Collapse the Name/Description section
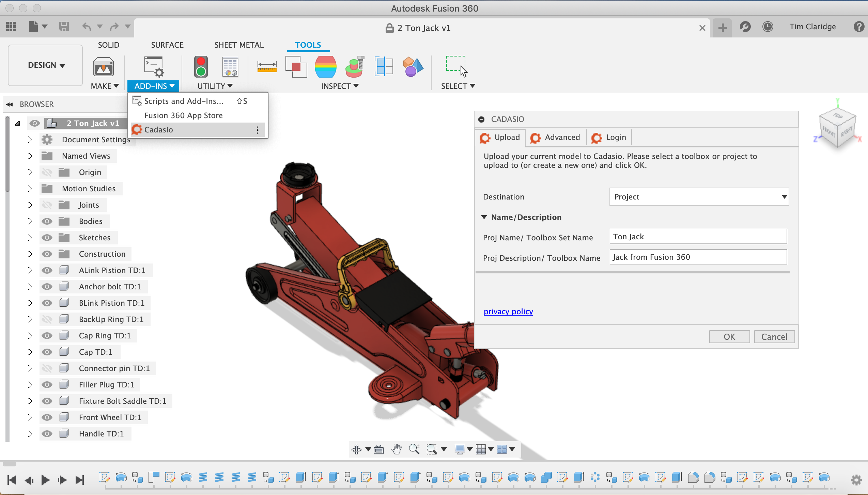The width and height of the screenshot is (868, 495). point(484,217)
